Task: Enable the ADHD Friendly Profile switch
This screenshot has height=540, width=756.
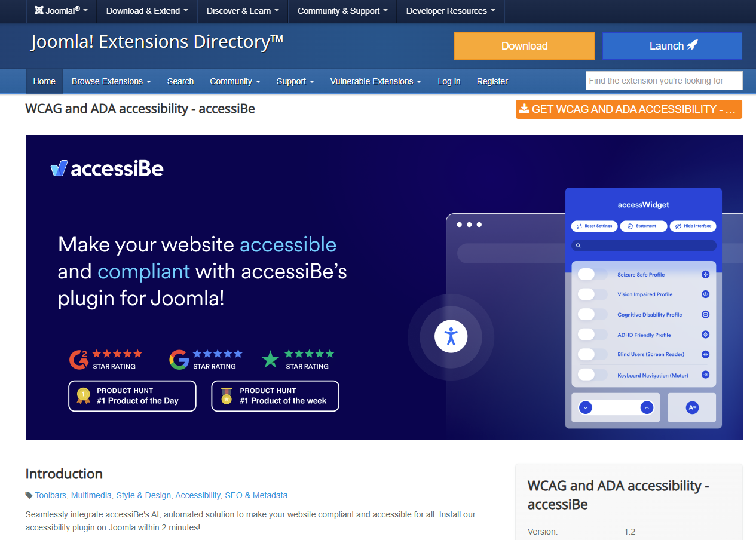Action: 592,335
